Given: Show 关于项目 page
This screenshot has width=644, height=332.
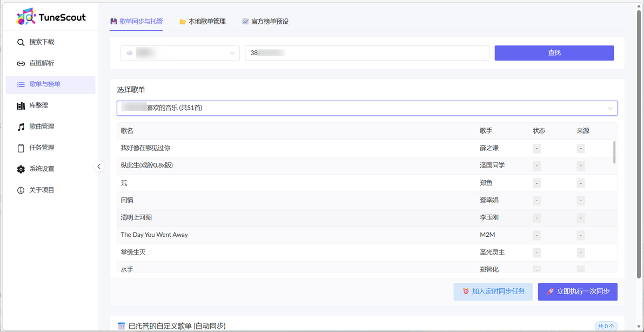Looking at the screenshot, I should point(51,190).
